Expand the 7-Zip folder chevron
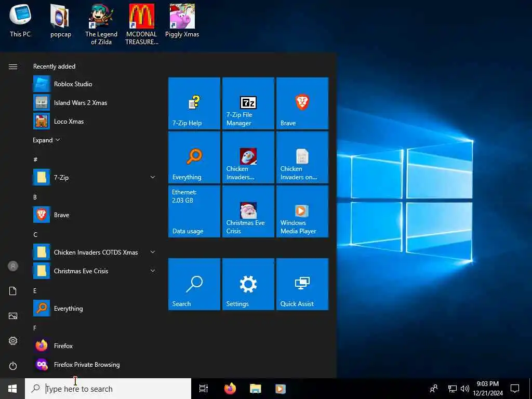532x399 pixels. click(153, 177)
